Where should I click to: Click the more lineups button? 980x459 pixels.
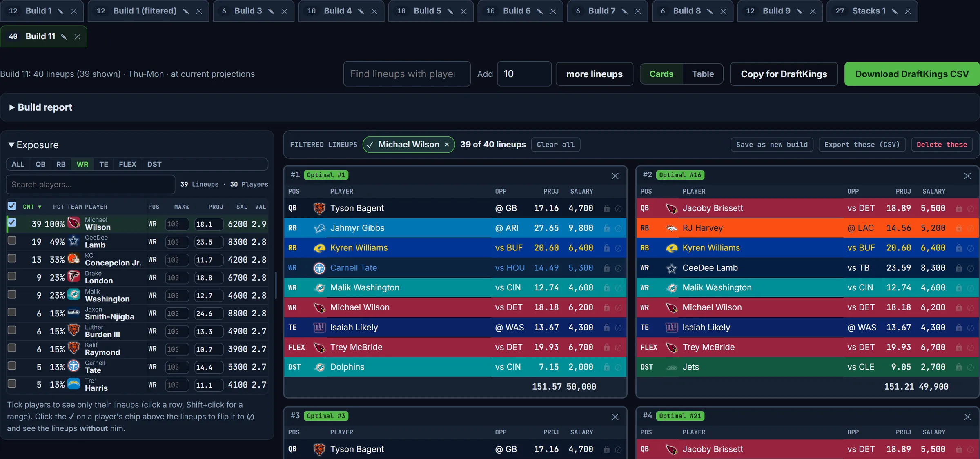(x=594, y=74)
